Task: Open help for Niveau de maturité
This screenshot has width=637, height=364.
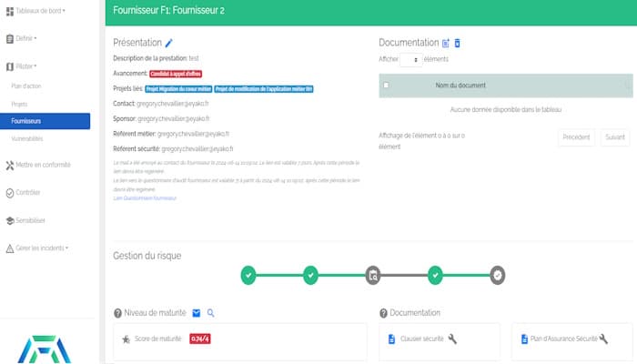Action: tap(117, 313)
